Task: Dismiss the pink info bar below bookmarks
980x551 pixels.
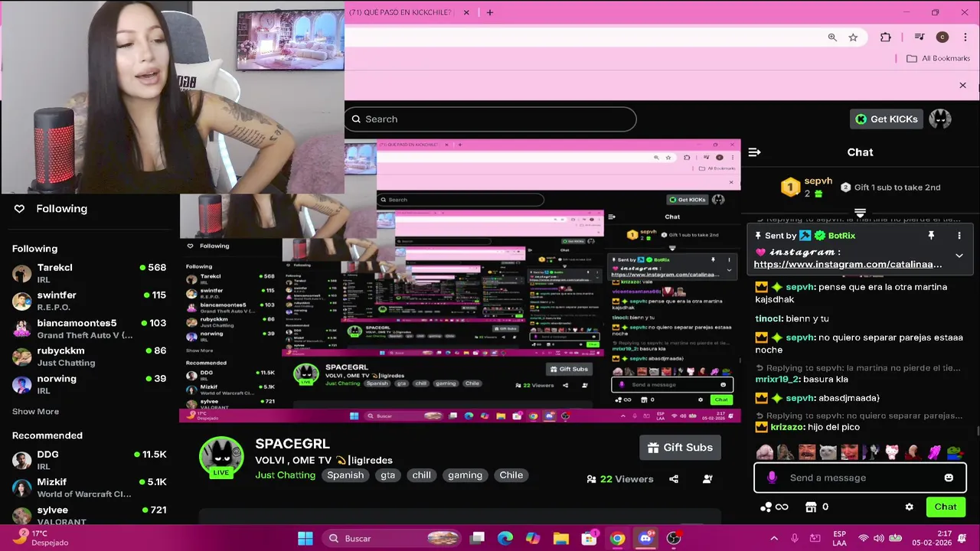Action: [962, 85]
